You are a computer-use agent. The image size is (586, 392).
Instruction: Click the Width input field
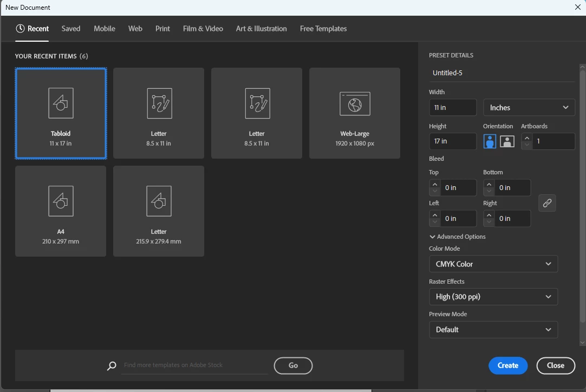(453, 108)
